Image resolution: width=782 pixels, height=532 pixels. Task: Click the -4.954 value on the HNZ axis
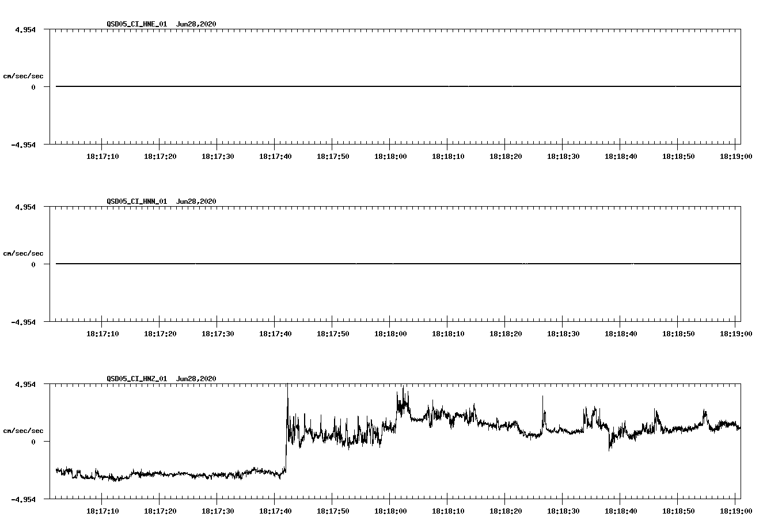(23, 499)
